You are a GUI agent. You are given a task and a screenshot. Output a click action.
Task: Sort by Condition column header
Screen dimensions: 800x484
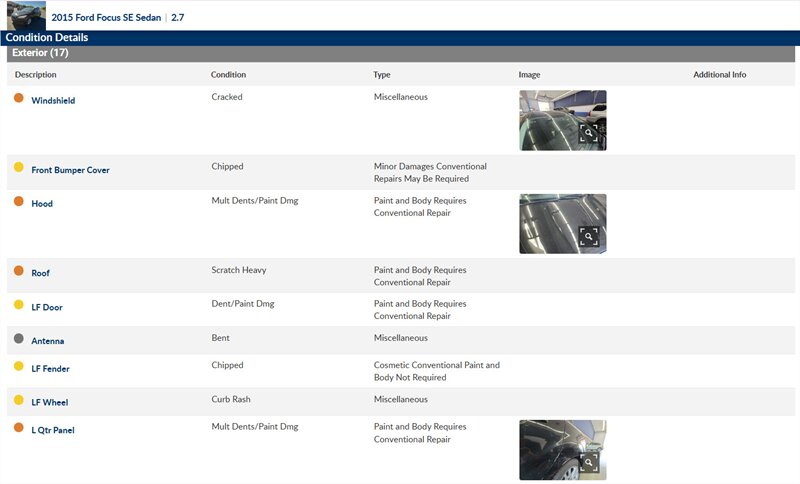click(x=228, y=75)
